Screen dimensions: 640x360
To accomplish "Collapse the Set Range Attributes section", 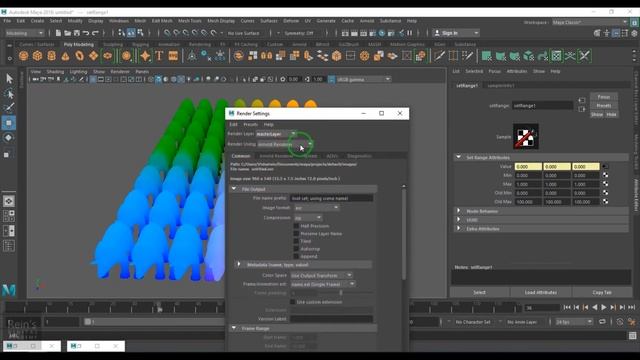I will point(458,157).
